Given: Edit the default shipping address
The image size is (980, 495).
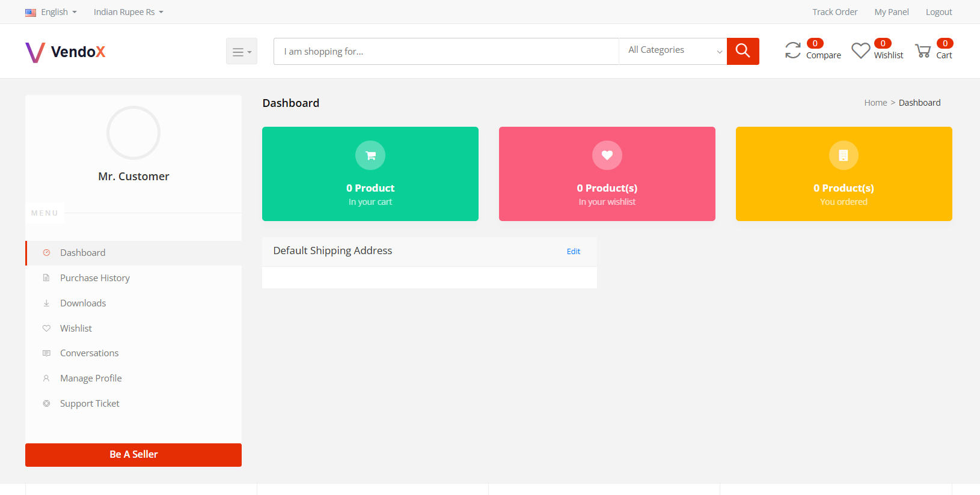Looking at the screenshot, I should pos(573,252).
